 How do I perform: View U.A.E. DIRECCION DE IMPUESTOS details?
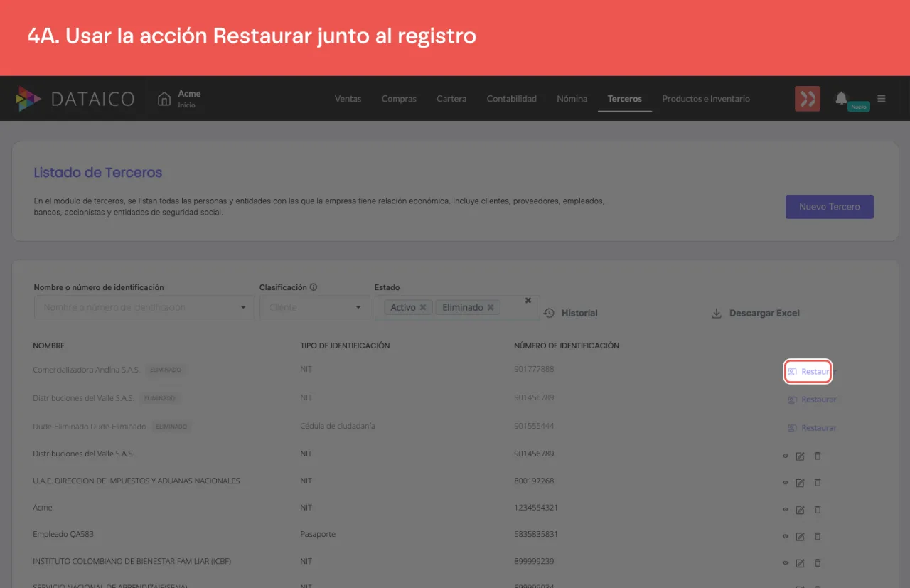point(786,483)
